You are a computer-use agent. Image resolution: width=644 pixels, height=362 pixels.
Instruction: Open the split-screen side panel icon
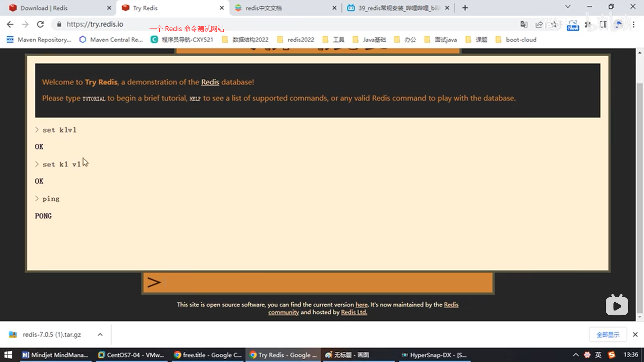603,24
